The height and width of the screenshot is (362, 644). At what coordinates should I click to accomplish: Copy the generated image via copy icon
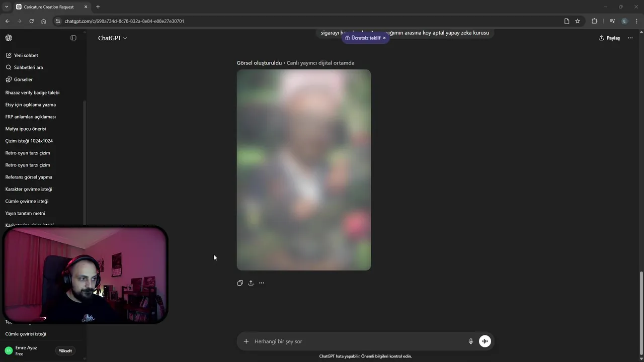(240, 283)
